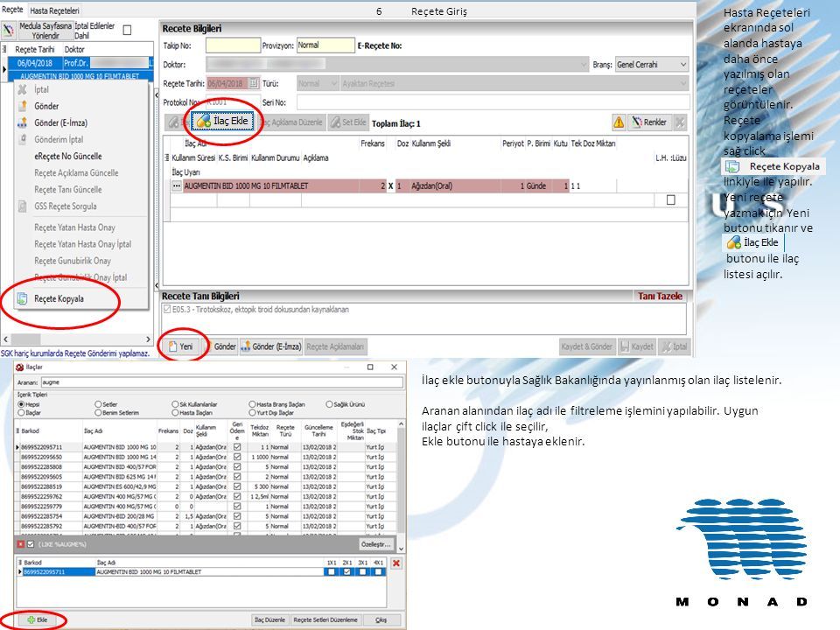Viewport: 840px width, 630px height.
Task: Check the 1X1 dosage checkbox
Action: [x=332, y=571]
